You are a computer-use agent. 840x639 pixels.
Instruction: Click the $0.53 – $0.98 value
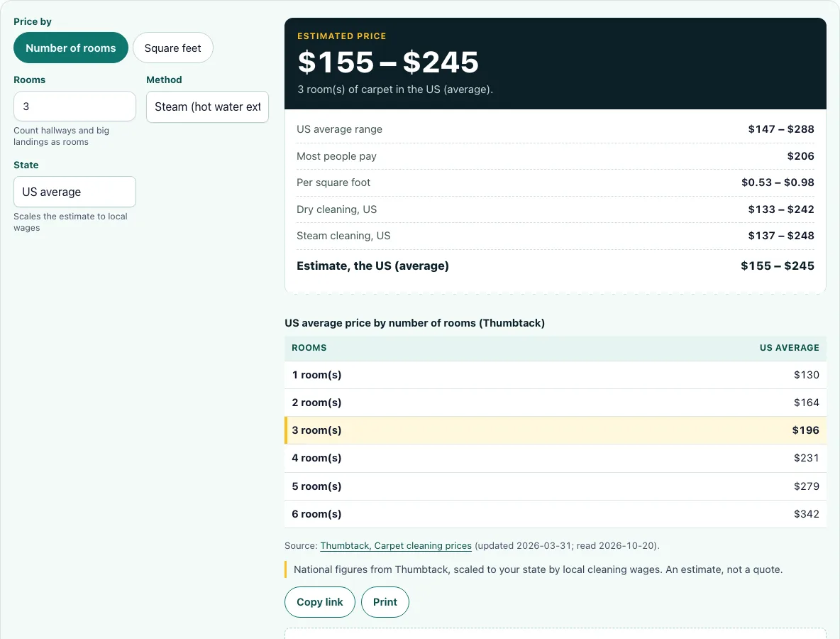778,182
